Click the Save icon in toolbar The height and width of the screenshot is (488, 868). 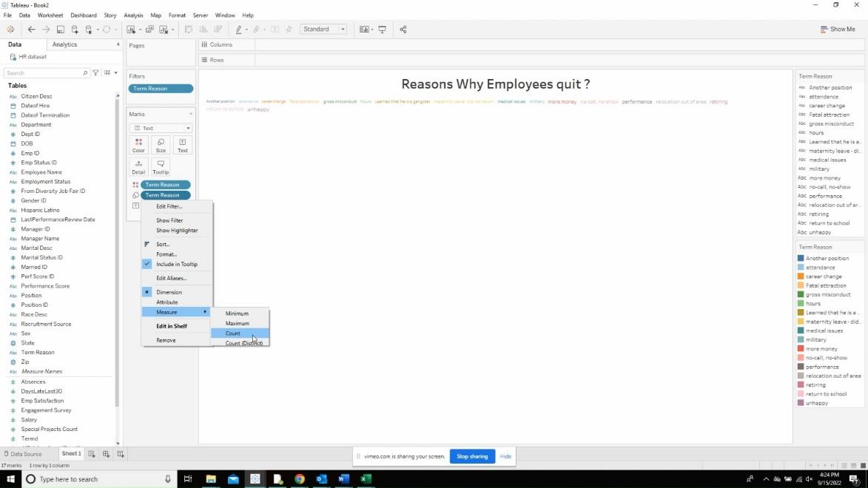tap(61, 30)
